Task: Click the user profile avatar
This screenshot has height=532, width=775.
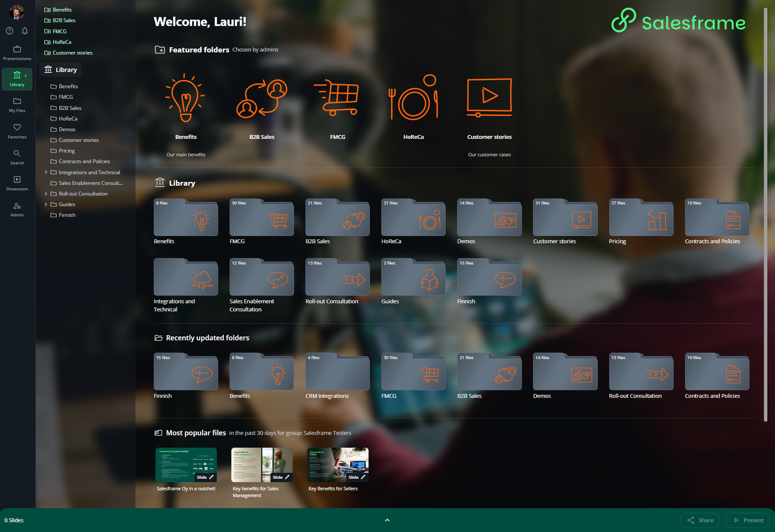Action: click(17, 12)
